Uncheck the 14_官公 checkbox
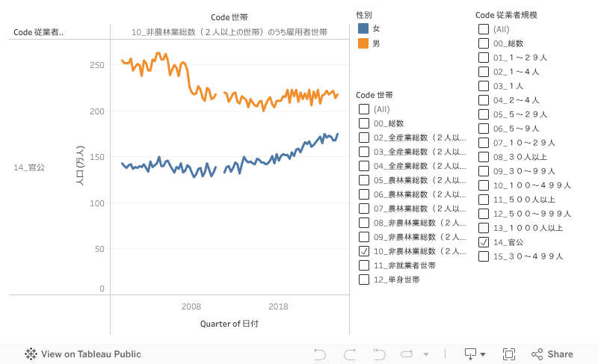This screenshot has height=364, width=598. [x=484, y=242]
